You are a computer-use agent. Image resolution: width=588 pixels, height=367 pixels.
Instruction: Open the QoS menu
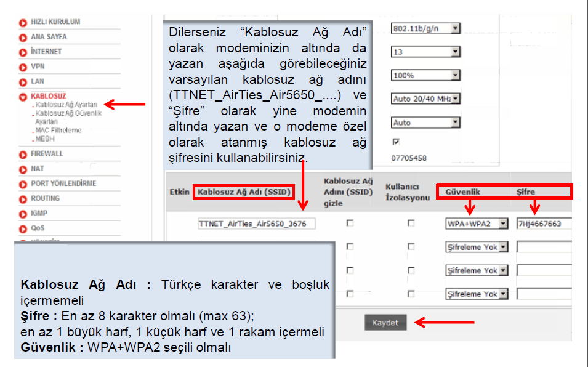pos(38,228)
